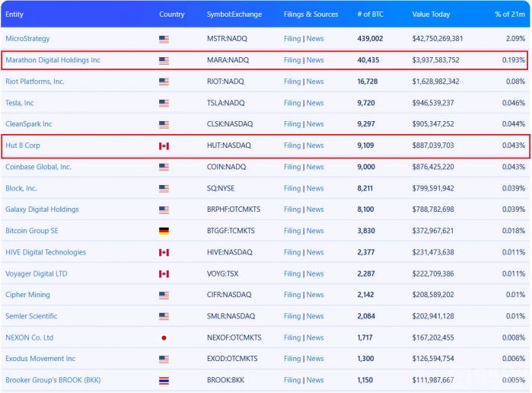The width and height of the screenshot is (532, 393).
Task: Click the US flag in Marathon Digital Holdings row
Action: click(x=164, y=61)
